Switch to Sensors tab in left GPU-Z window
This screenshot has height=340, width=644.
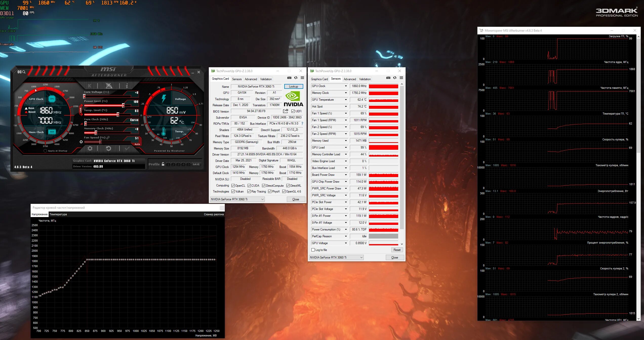(237, 79)
